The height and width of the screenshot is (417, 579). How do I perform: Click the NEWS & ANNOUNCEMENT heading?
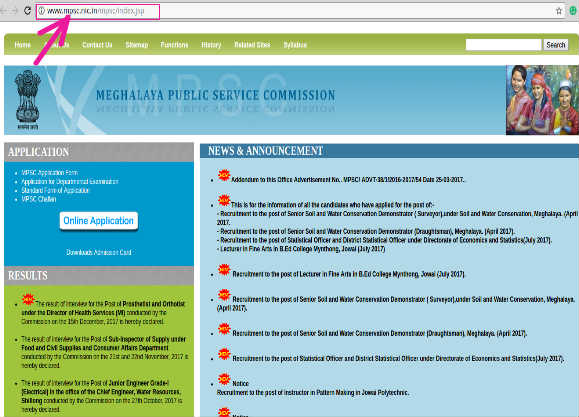point(265,151)
